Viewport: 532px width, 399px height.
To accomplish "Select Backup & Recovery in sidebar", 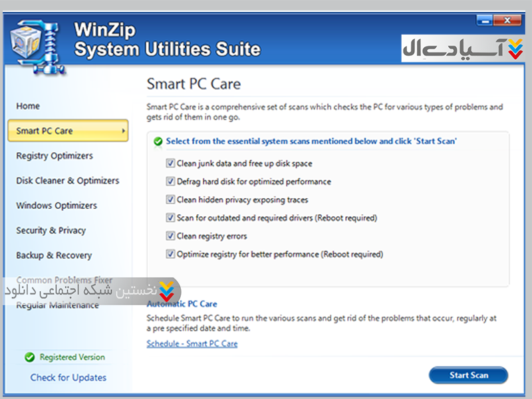I will coord(54,255).
